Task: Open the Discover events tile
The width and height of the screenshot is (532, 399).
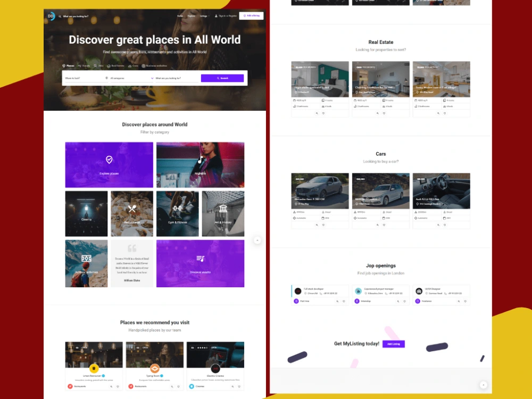Action: pos(200,264)
